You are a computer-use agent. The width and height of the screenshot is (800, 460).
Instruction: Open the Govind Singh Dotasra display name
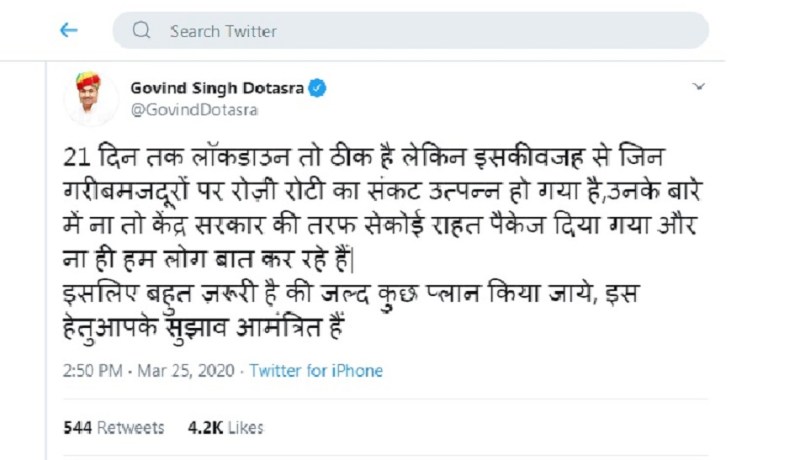[217, 88]
